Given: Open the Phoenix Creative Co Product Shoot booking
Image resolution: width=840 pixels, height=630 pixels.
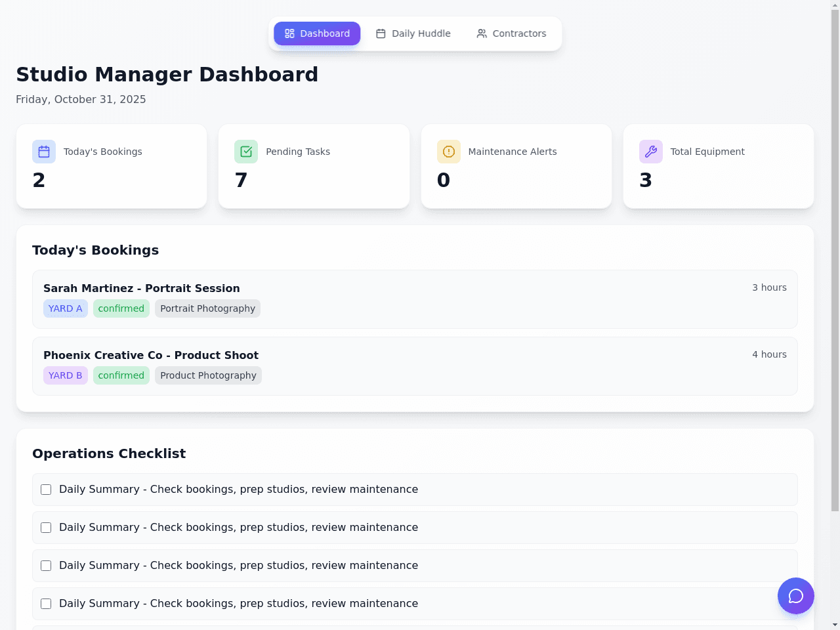Looking at the screenshot, I should (x=415, y=366).
